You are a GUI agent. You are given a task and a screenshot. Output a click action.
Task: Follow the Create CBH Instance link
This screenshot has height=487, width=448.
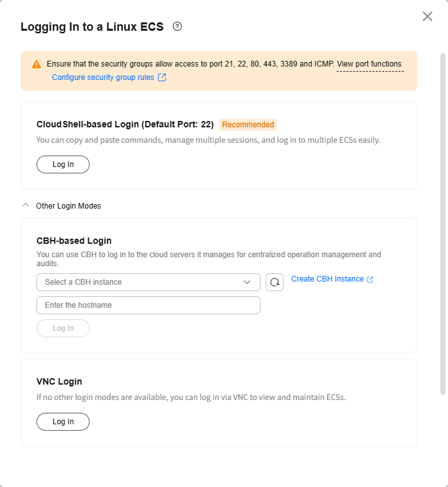click(x=328, y=279)
